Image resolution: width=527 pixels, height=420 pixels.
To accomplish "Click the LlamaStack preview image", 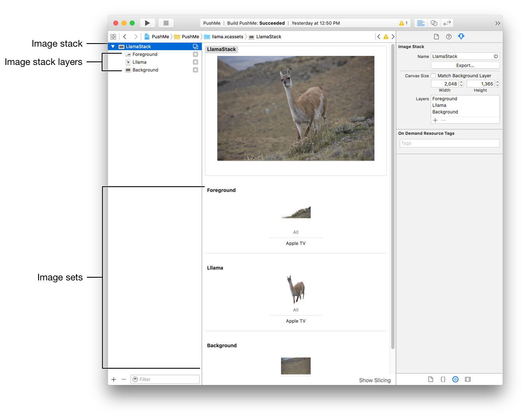I will [x=296, y=108].
